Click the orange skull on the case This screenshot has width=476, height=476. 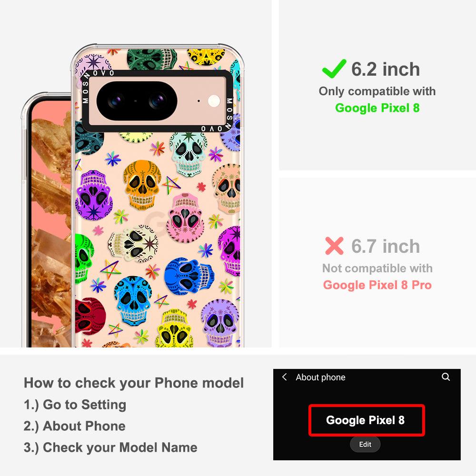(x=142, y=185)
